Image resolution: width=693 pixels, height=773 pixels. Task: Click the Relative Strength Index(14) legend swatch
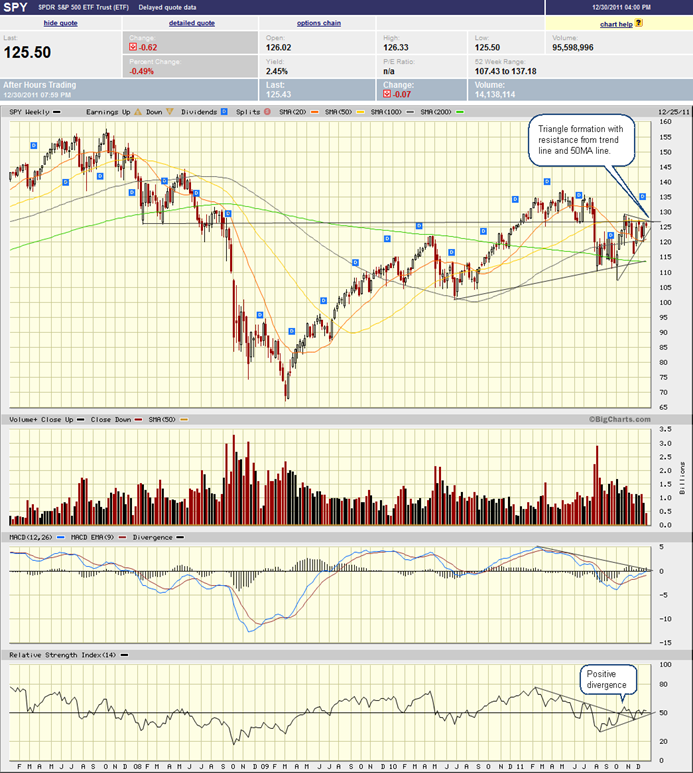point(124,655)
